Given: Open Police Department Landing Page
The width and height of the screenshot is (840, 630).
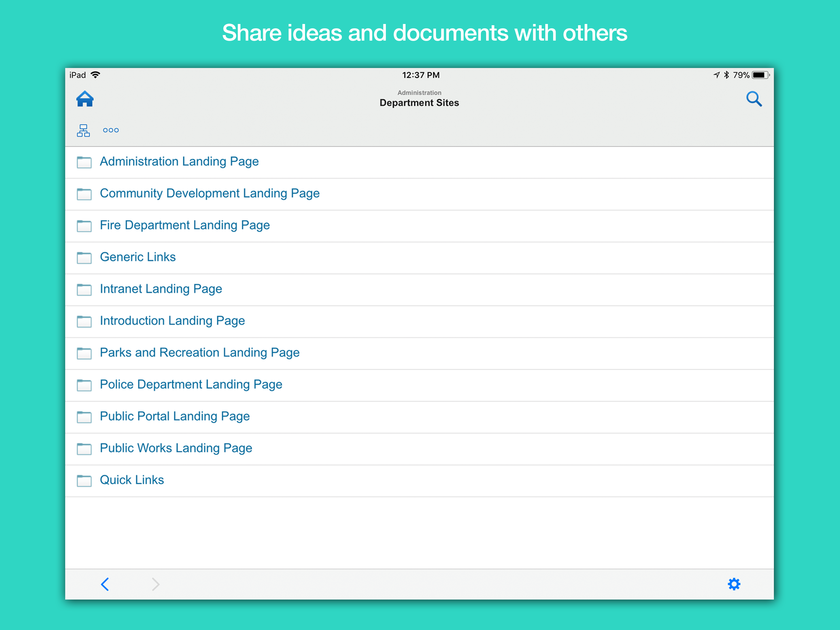Looking at the screenshot, I should (191, 385).
